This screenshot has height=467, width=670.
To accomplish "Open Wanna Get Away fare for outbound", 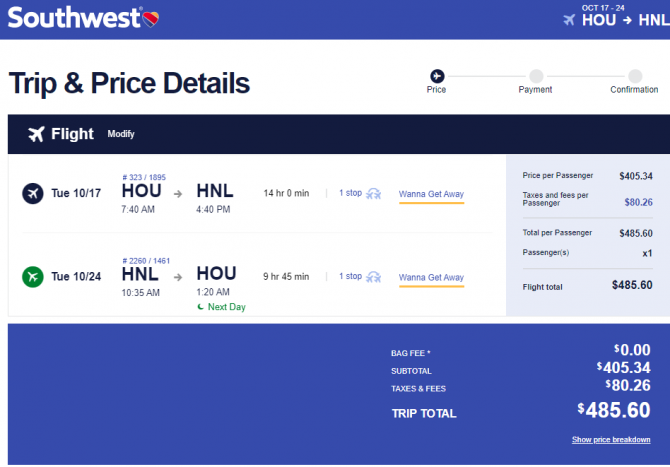I will [431, 194].
